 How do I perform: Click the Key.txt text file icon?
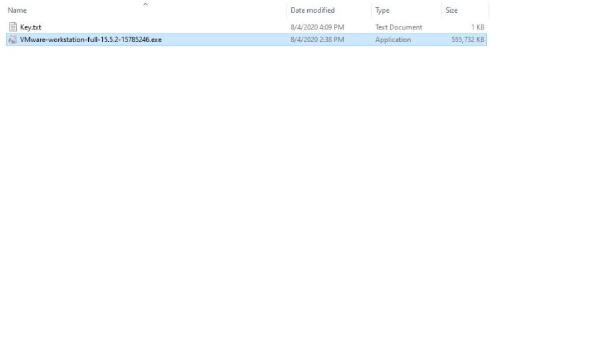point(13,27)
